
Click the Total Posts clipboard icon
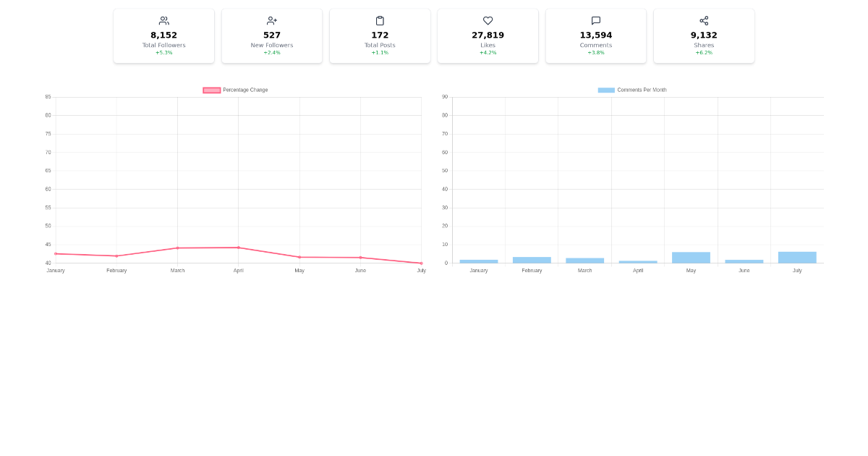380,20
